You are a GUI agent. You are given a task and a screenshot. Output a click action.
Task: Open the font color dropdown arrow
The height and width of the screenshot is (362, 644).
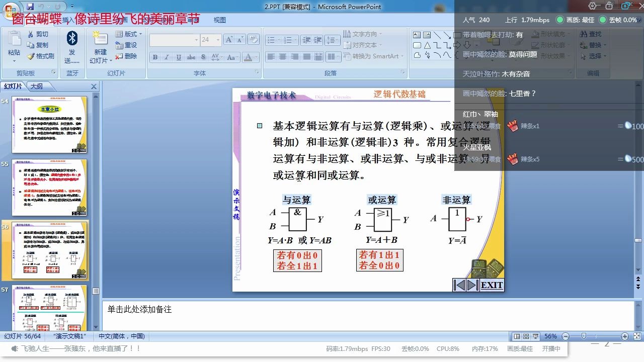[x=256, y=57]
